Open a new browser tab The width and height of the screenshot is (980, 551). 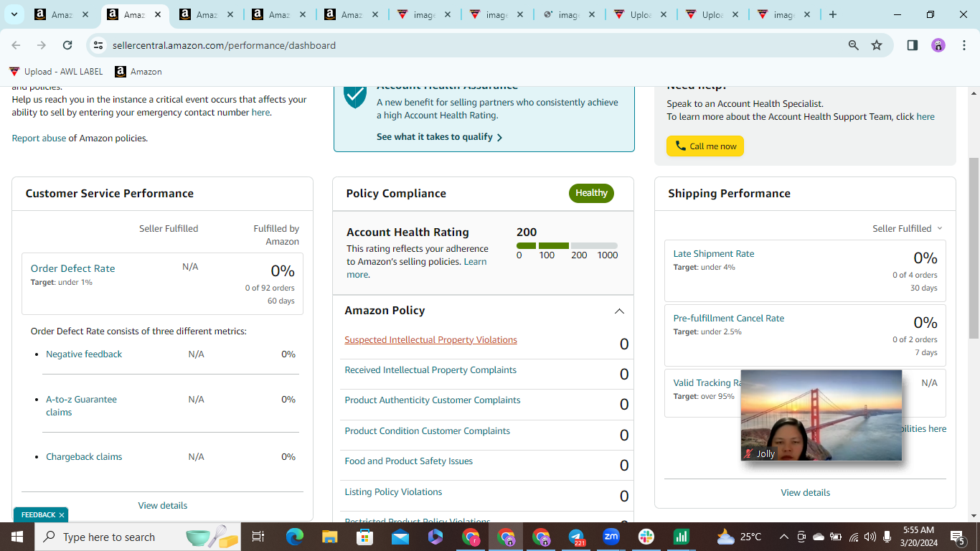[x=833, y=14]
